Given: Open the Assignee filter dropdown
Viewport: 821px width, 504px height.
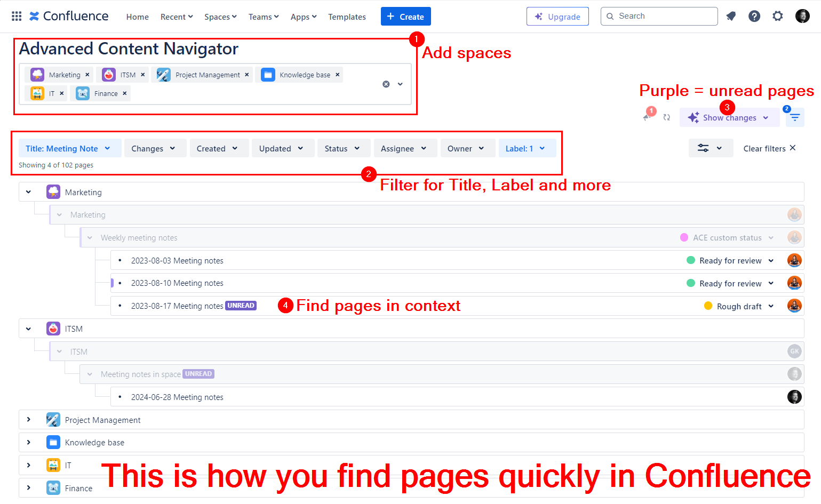Looking at the screenshot, I should tap(405, 148).
